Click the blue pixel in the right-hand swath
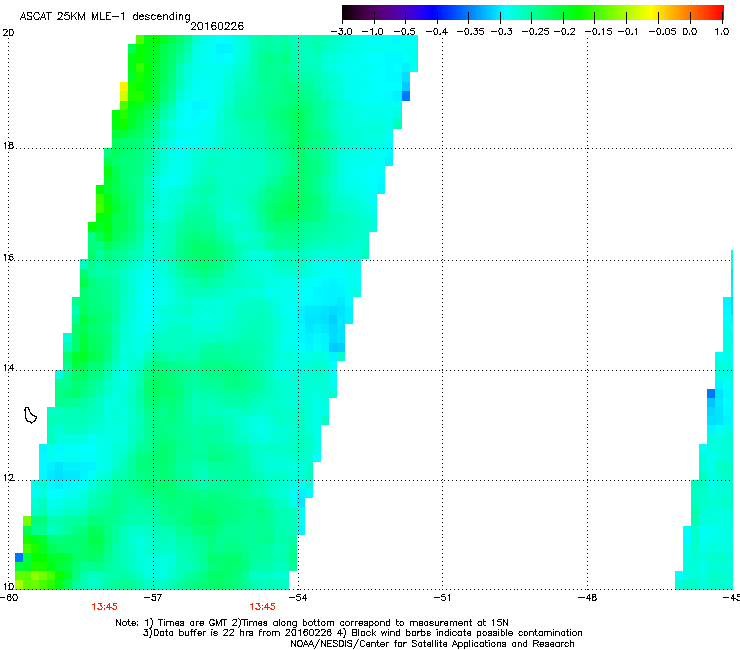740x650 pixels. pos(711,393)
